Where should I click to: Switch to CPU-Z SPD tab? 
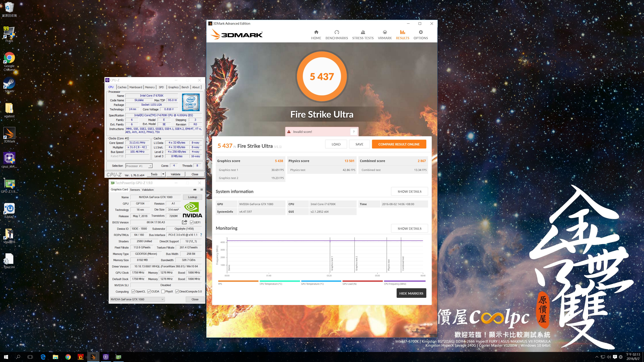pos(161,87)
